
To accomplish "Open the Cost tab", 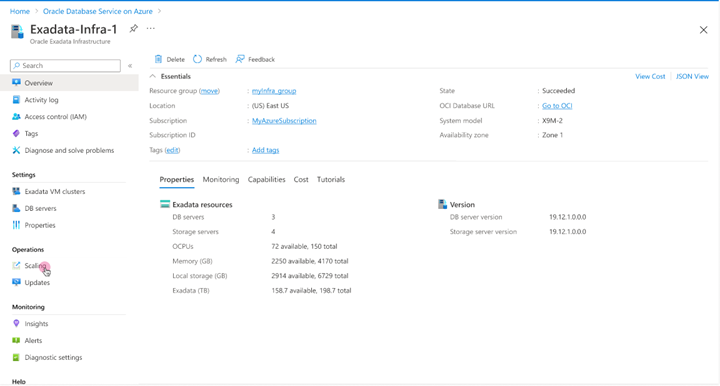I will [x=301, y=179].
